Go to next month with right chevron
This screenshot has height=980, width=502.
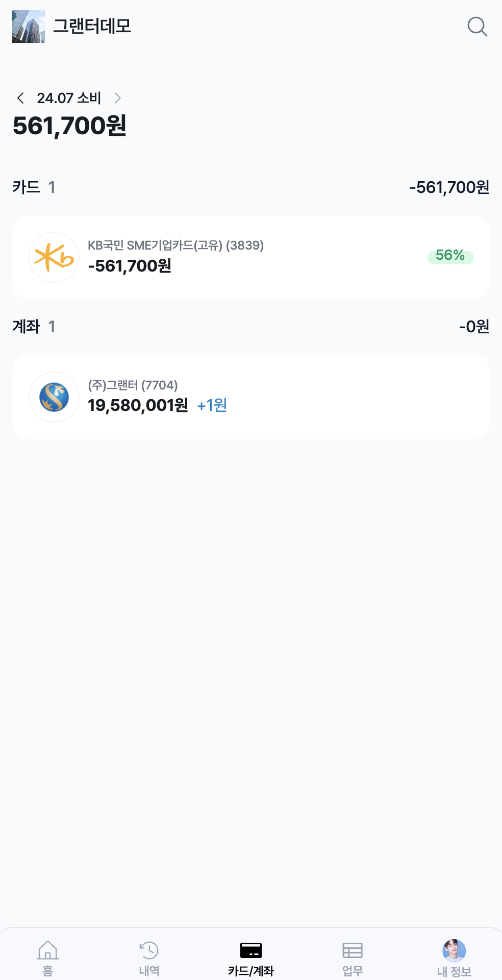click(117, 98)
